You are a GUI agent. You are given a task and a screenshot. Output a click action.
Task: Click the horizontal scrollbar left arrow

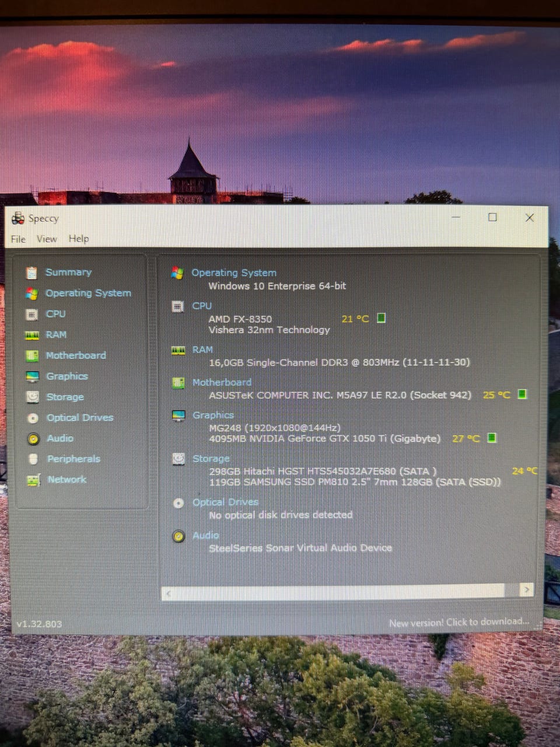tap(168, 594)
